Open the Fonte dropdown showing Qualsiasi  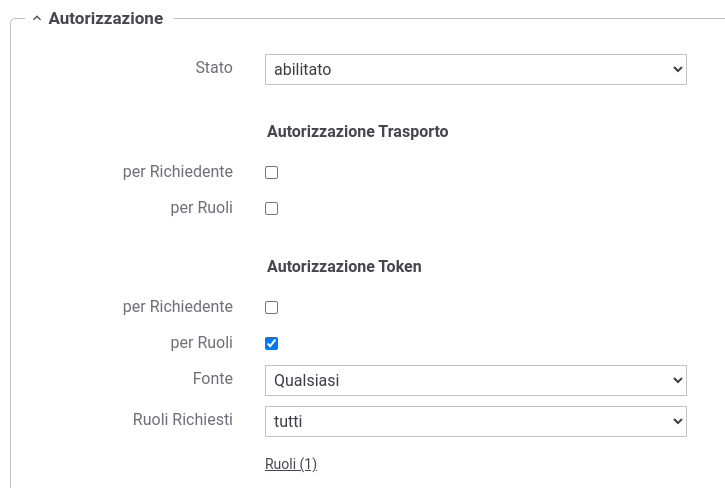click(476, 380)
